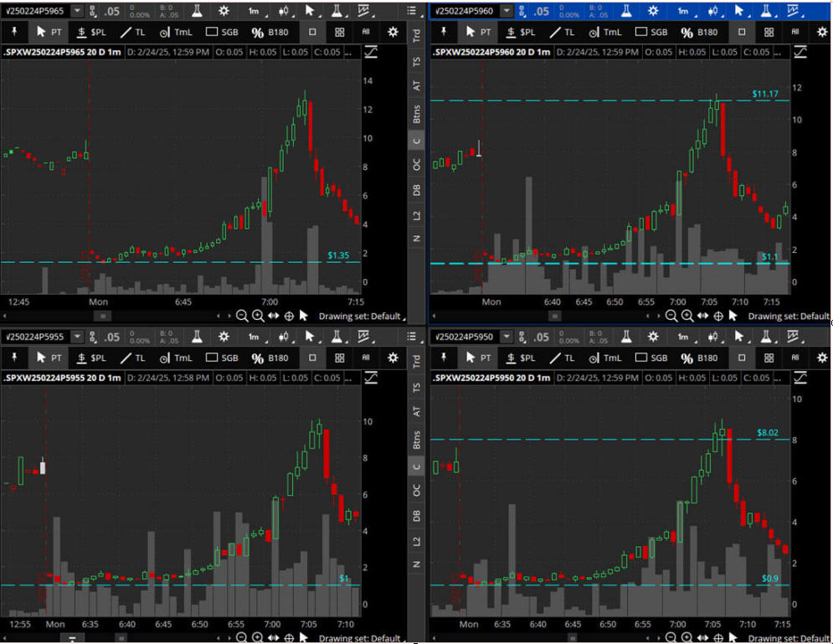The image size is (833, 644).
Task: Open the DB side tab next to P5955 chart
Action: click(x=417, y=515)
